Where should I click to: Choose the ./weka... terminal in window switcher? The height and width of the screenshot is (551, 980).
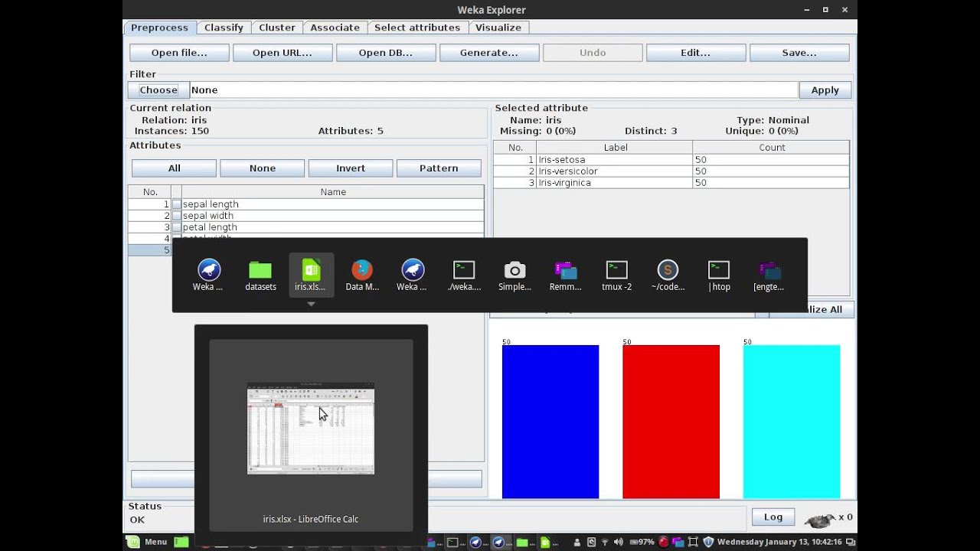(464, 275)
